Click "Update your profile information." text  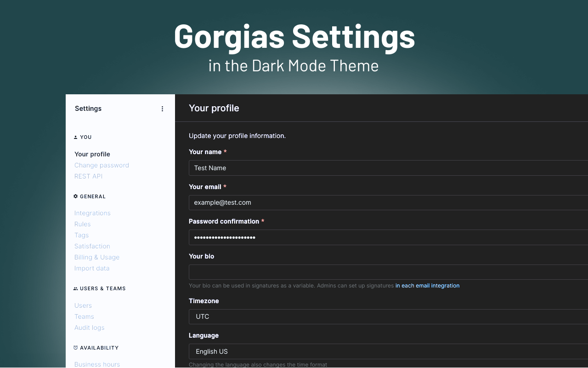point(237,136)
